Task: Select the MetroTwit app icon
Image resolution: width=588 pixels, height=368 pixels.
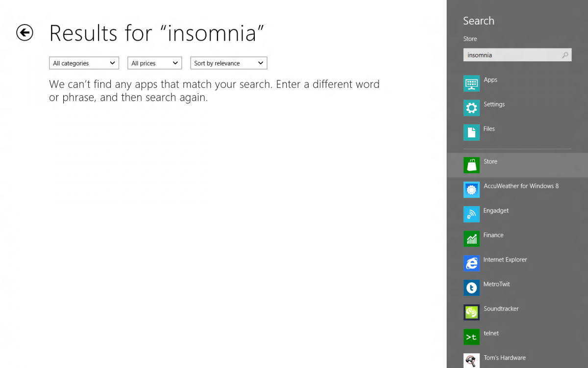Action: 471,288
